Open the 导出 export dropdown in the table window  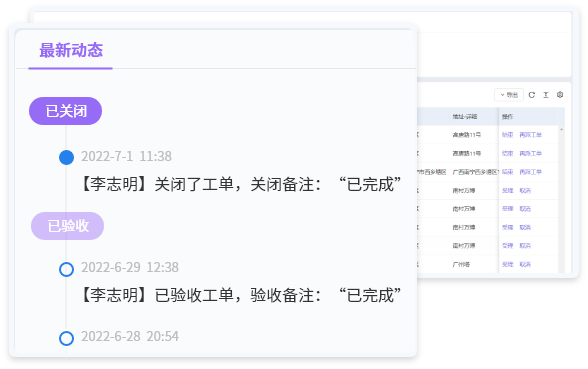coord(509,95)
